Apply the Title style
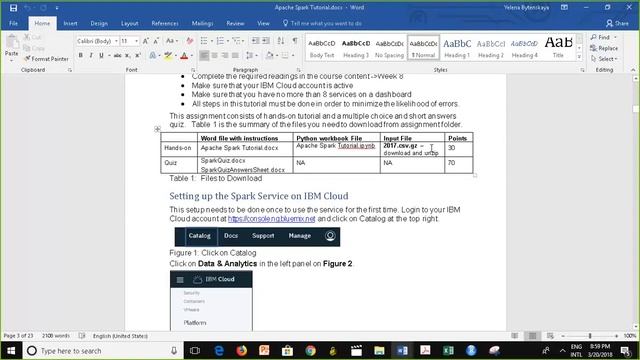Screen dimensions: 640x360 (x=558, y=47)
